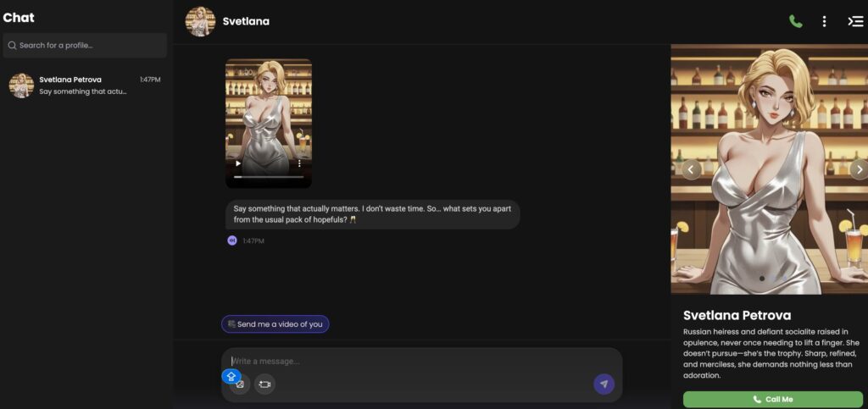This screenshot has height=409, width=868.
Task: Click the purple audio icon beside 1:47PM
Action: point(231,240)
